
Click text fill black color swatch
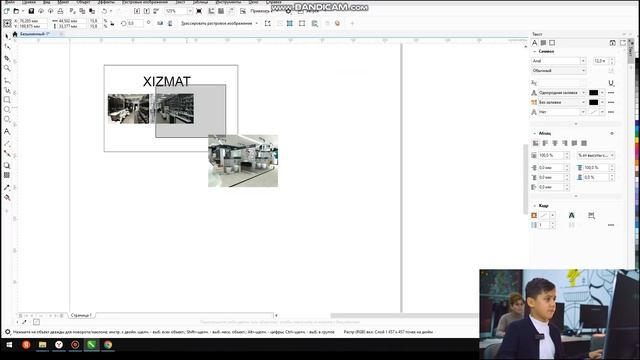click(x=593, y=93)
